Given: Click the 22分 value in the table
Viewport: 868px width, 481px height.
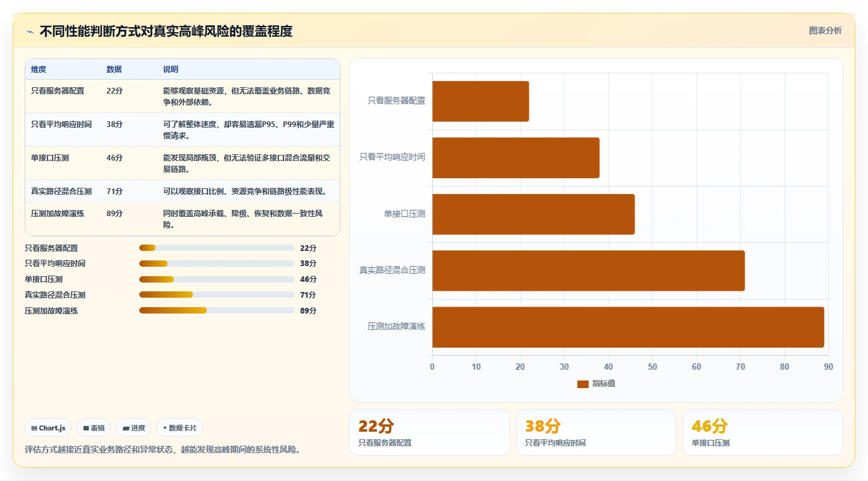Looking at the screenshot, I should coord(115,91).
